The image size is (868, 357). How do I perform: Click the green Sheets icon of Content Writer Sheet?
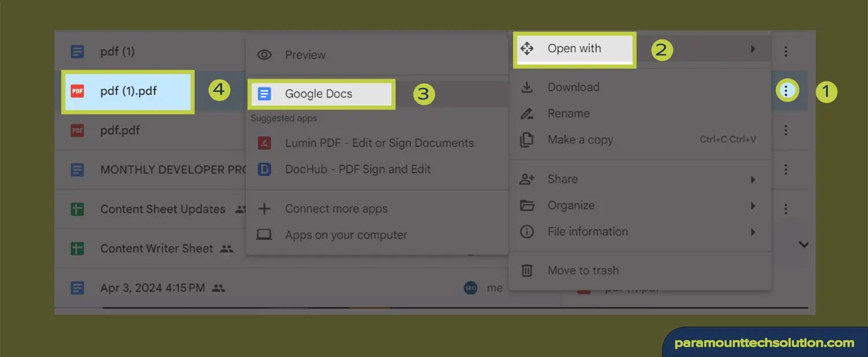click(x=77, y=248)
